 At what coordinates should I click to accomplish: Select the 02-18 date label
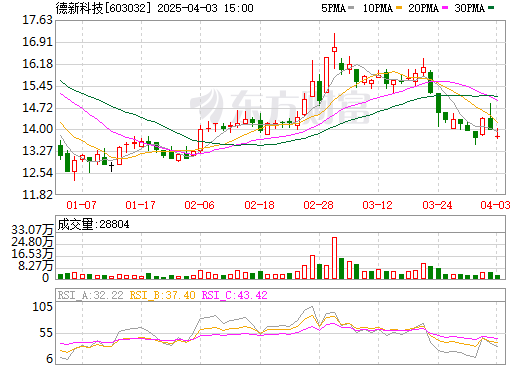coord(259,205)
